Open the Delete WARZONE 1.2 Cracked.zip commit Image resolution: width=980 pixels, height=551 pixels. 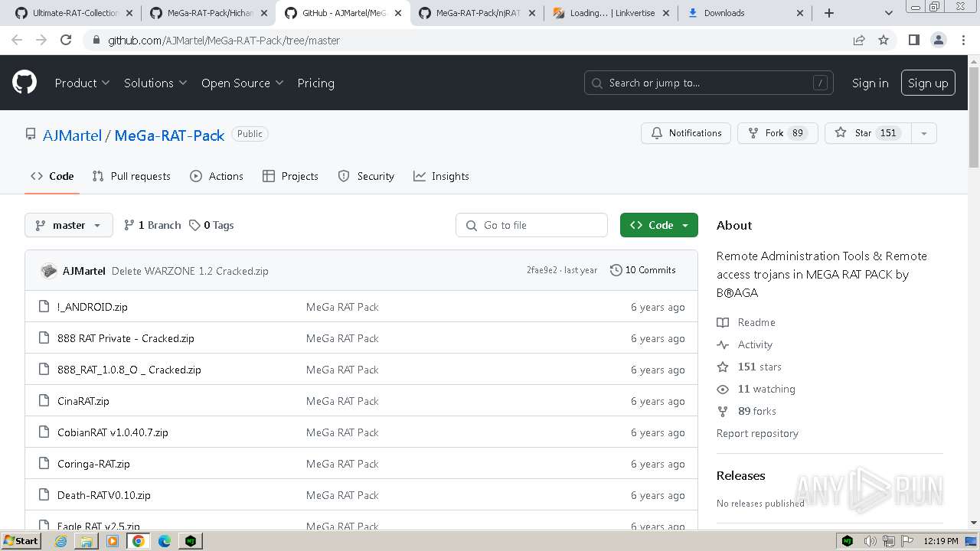click(190, 271)
